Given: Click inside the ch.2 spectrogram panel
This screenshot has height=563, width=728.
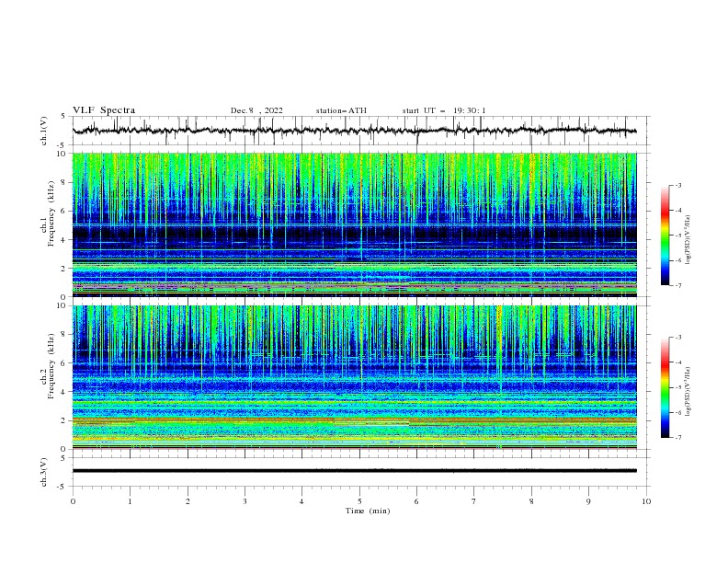Looking at the screenshot, I should click(x=354, y=377).
